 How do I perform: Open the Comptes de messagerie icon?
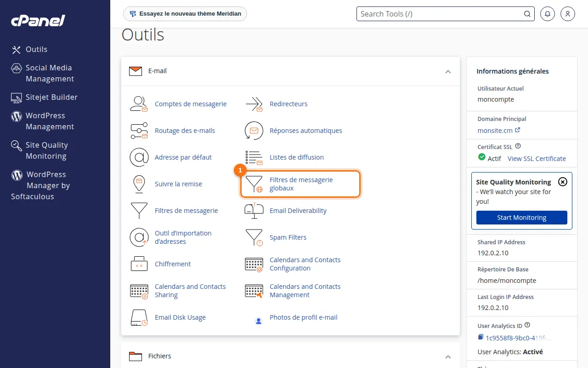point(139,104)
